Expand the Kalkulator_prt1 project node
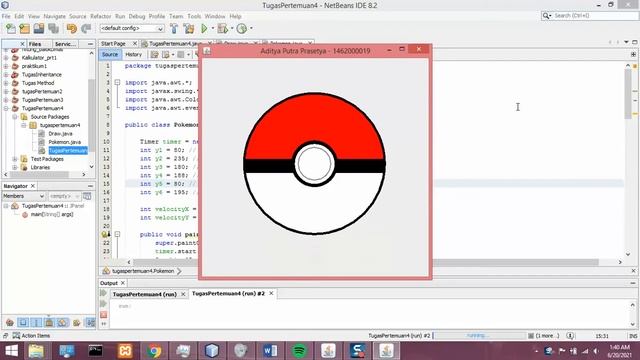The image size is (640, 360). pyautogui.click(x=6, y=58)
